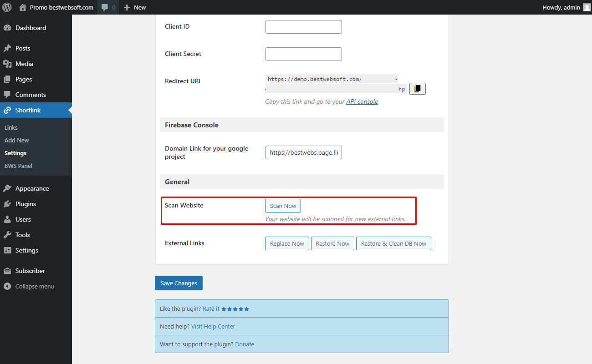Click the Restore Now button
Viewport: 592px width, 364px height.
pos(332,243)
